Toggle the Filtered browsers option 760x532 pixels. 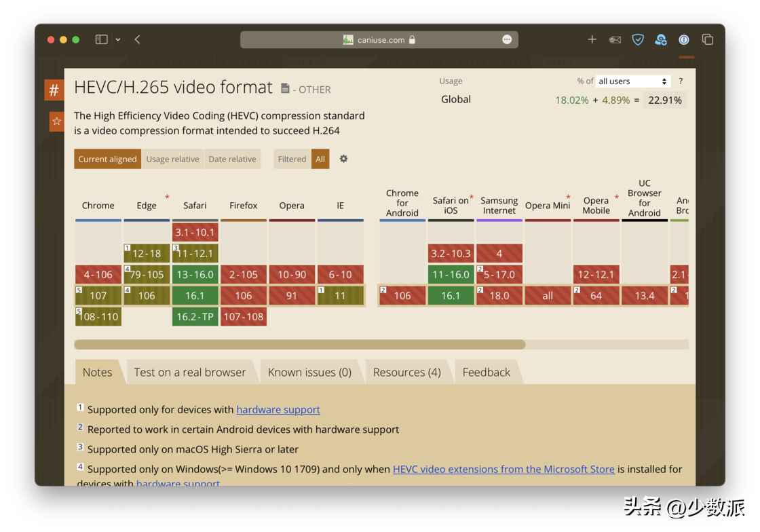pyautogui.click(x=292, y=159)
